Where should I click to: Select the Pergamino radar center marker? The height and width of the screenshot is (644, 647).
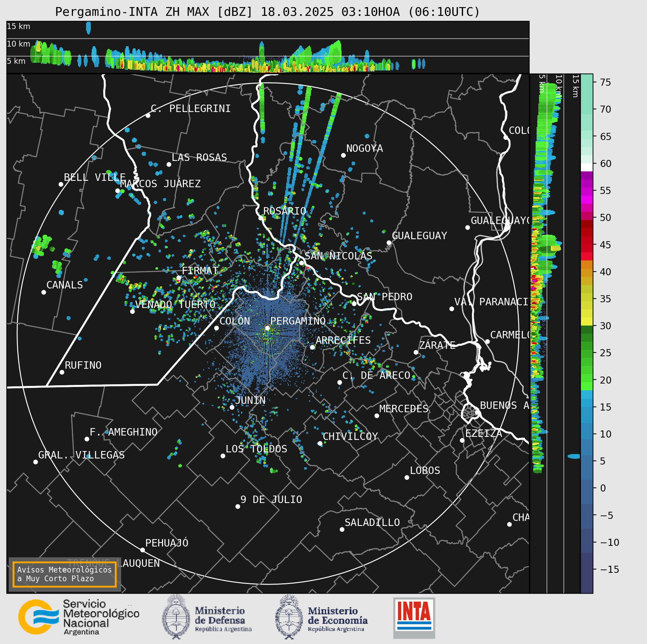pos(267,328)
